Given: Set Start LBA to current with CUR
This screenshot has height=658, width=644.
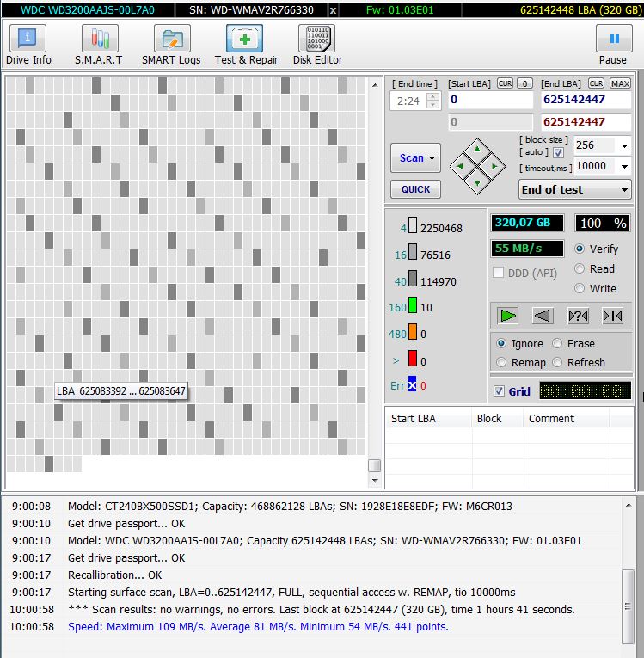Looking at the screenshot, I should tap(505, 83).
